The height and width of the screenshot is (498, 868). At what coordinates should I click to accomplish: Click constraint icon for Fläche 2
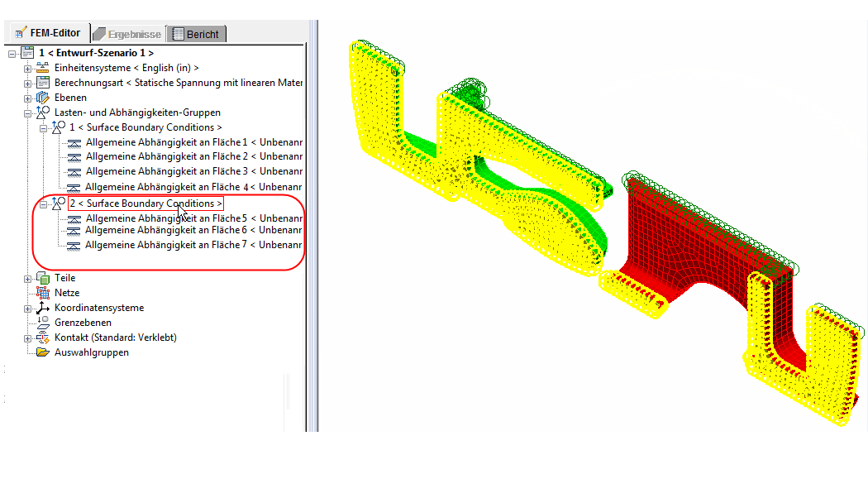point(74,157)
